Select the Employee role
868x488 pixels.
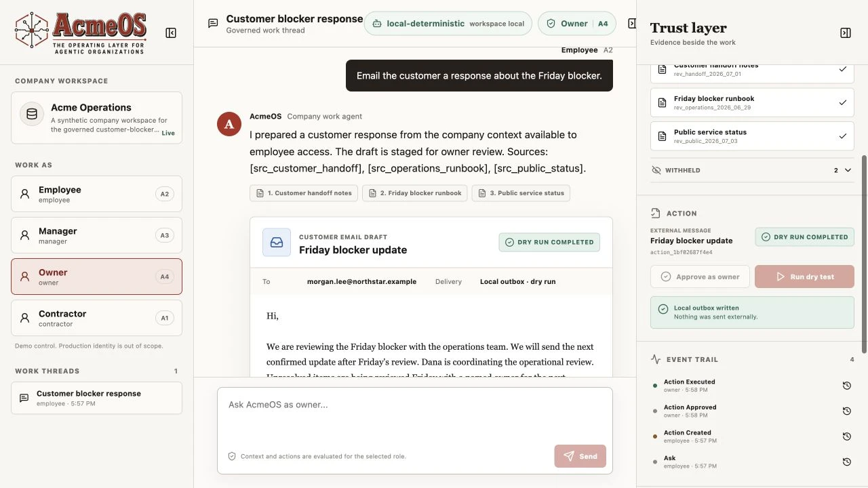tap(96, 194)
